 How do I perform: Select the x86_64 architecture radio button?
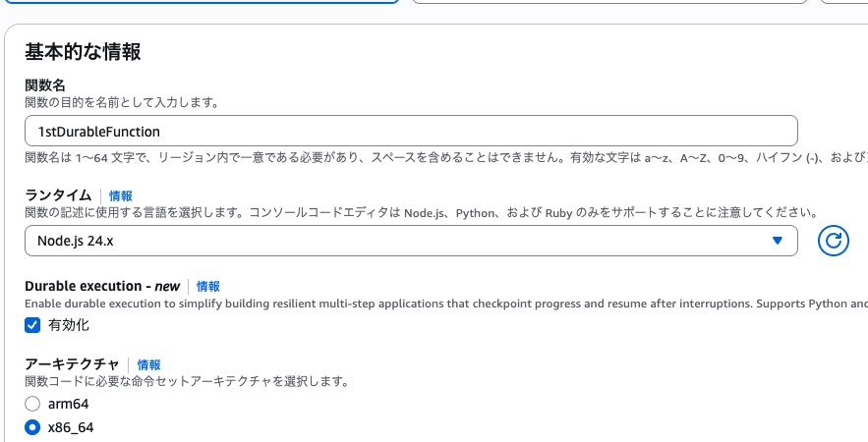tap(32, 427)
